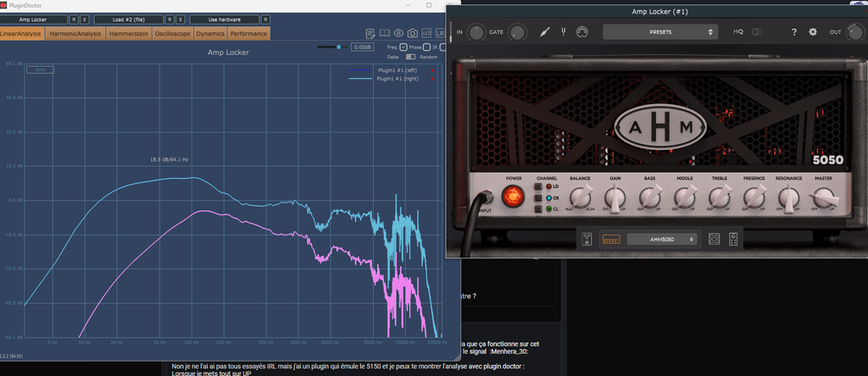
Task: Select the cabinet speaker section icon
Action: click(x=714, y=239)
